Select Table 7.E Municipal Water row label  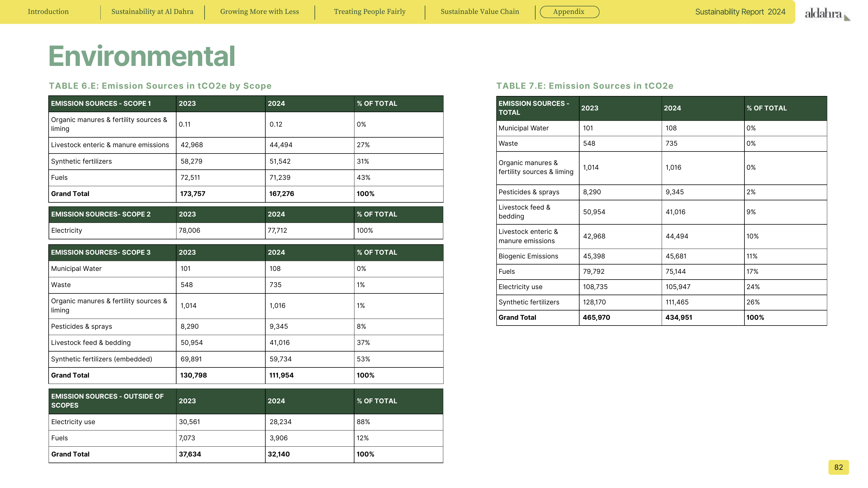523,128
